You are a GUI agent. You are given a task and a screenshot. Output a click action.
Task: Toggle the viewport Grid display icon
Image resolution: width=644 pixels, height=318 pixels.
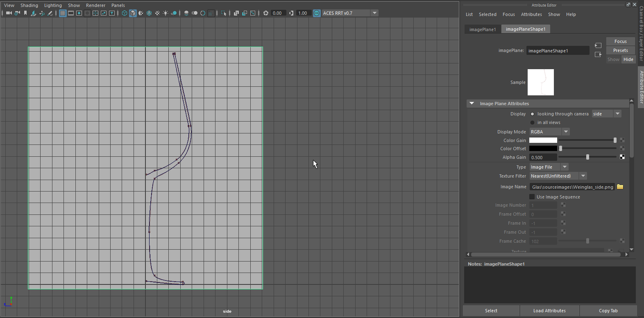[63, 13]
